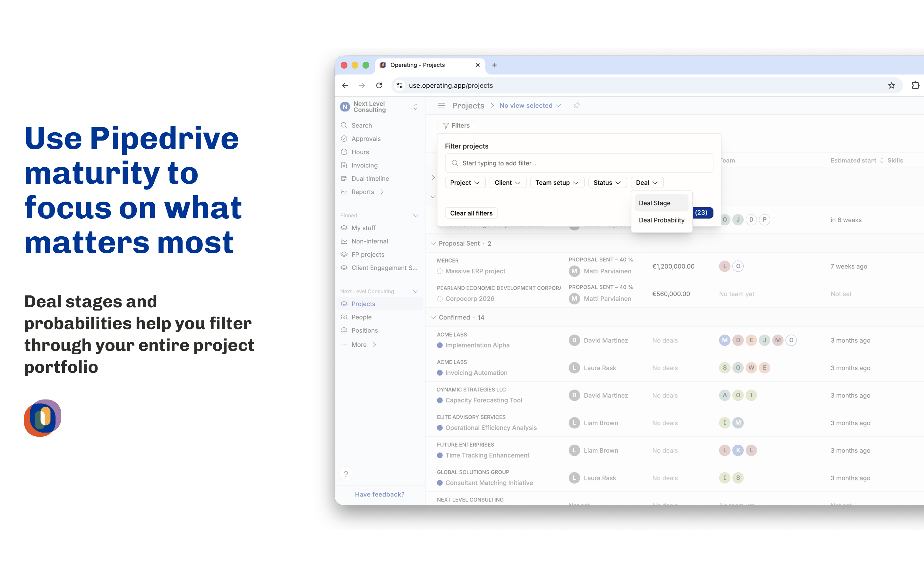Click the N workspace avatar

point(345,107)
